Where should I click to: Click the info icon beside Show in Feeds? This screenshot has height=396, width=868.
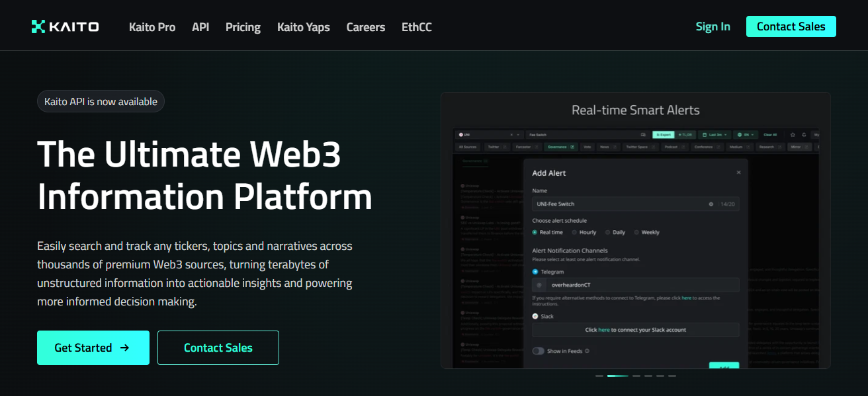coord(587,351)
